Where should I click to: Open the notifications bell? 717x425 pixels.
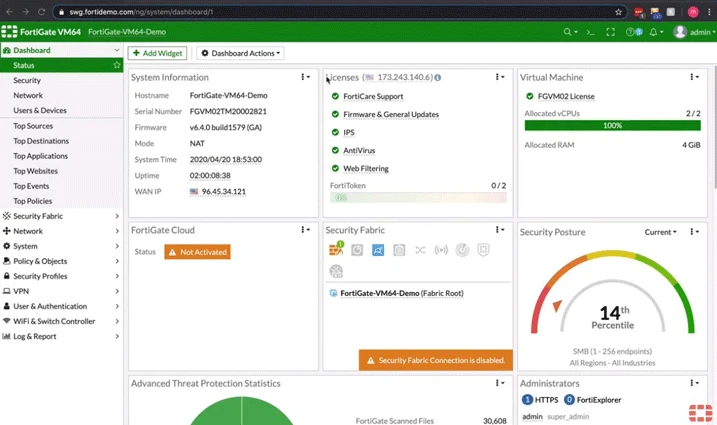coord(653,32)
